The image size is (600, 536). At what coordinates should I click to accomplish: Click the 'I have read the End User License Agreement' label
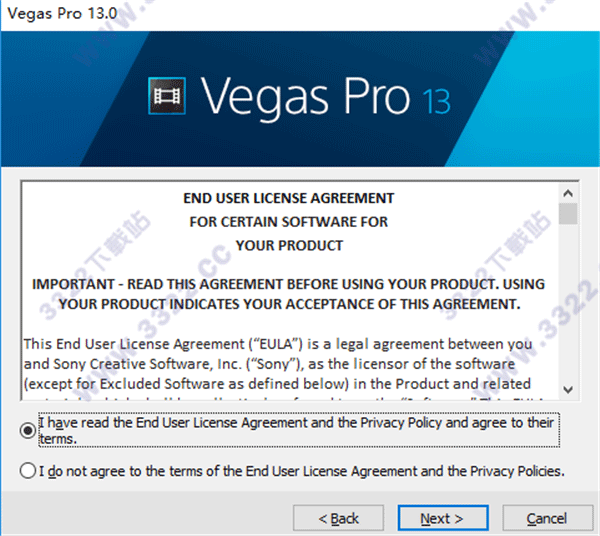coord(298,430)
